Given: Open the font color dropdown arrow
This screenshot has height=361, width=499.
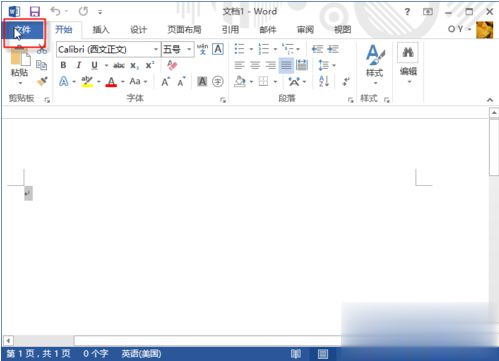Looking at the screenshot, I should click(123, 82).
